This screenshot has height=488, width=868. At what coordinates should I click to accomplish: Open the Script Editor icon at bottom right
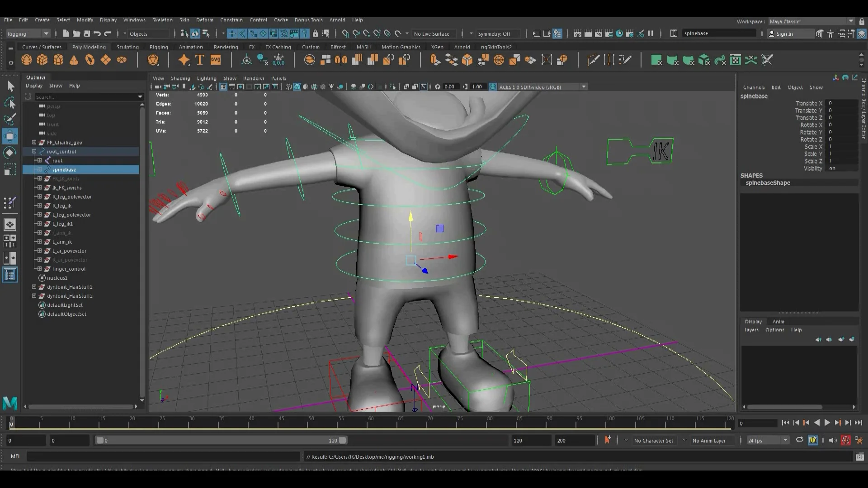point(860,457)
